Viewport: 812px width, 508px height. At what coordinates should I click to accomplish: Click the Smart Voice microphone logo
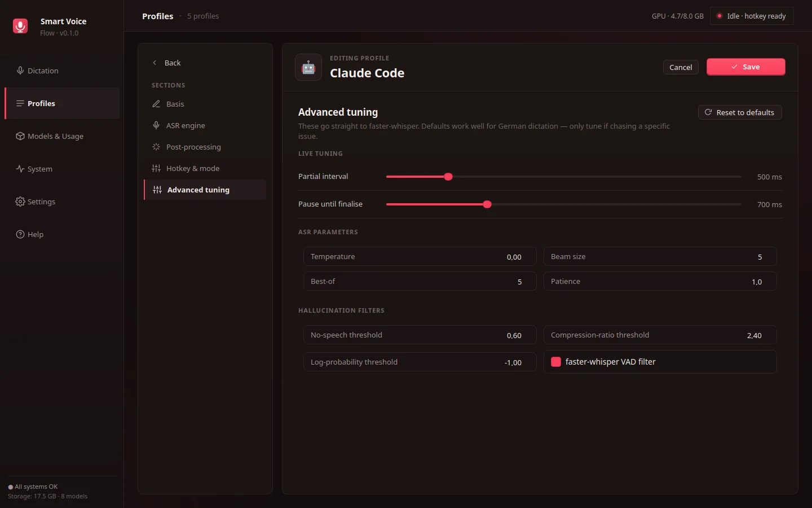click(20, 26)
